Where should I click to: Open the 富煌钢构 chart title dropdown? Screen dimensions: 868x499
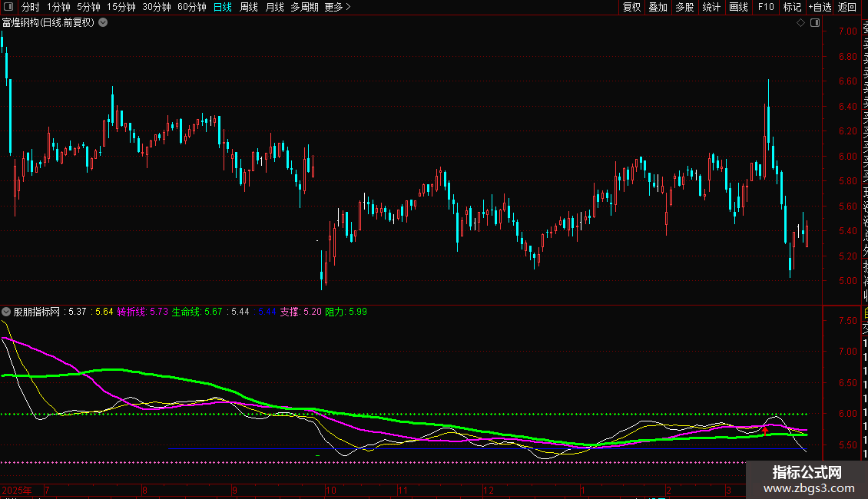click(x=103, y=23)
